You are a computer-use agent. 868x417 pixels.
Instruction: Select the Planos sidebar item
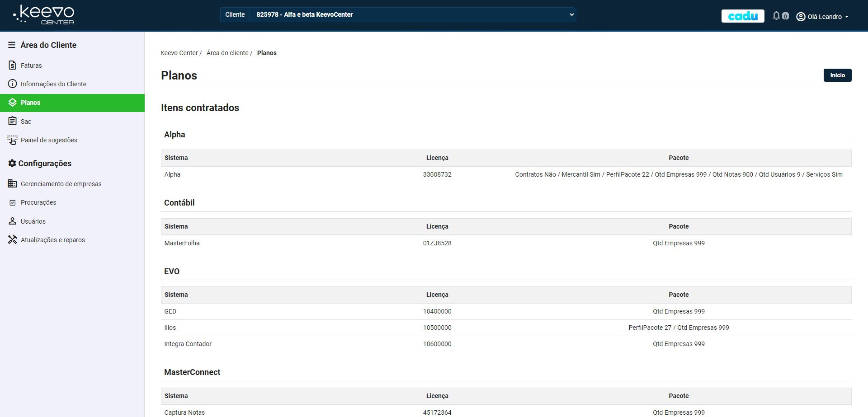click(72, 103)
